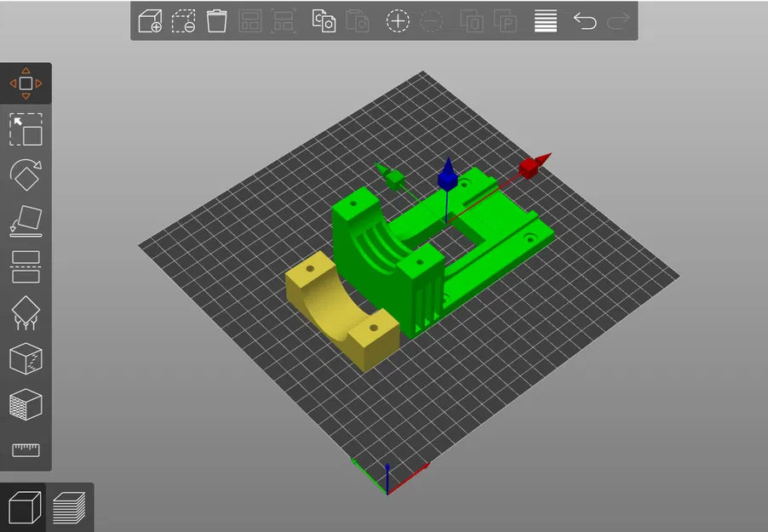Viewport: 768px width, 532px height.
Task: Select the Rotate tool
Action: click(x=26, y=174)
